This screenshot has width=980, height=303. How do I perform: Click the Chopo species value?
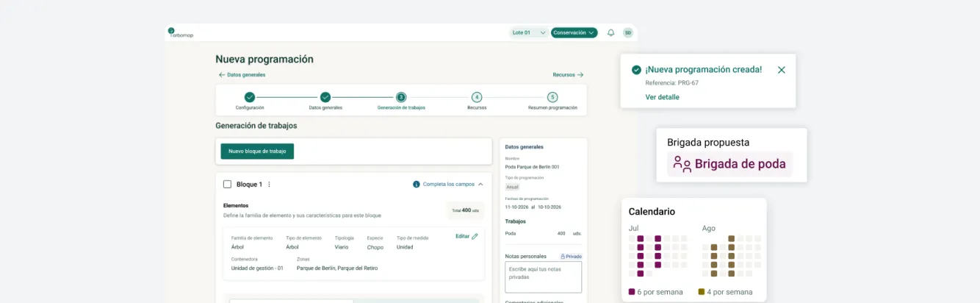coord(375,247)
